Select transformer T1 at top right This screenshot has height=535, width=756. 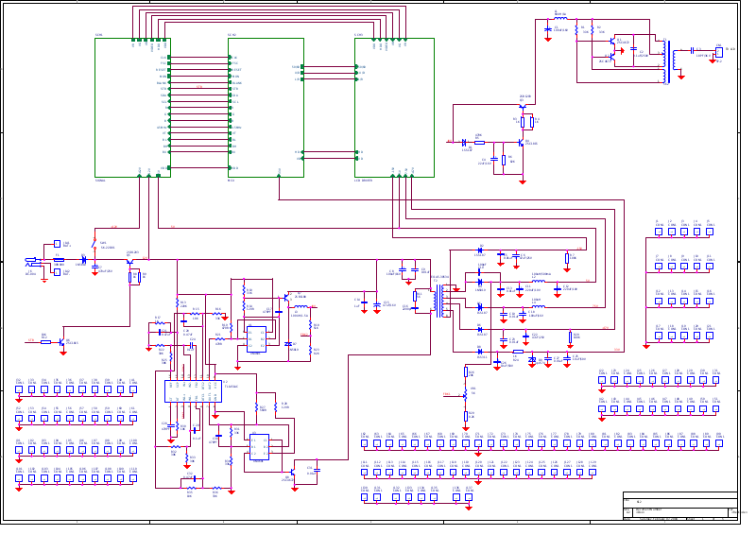(x=666, y=60)
